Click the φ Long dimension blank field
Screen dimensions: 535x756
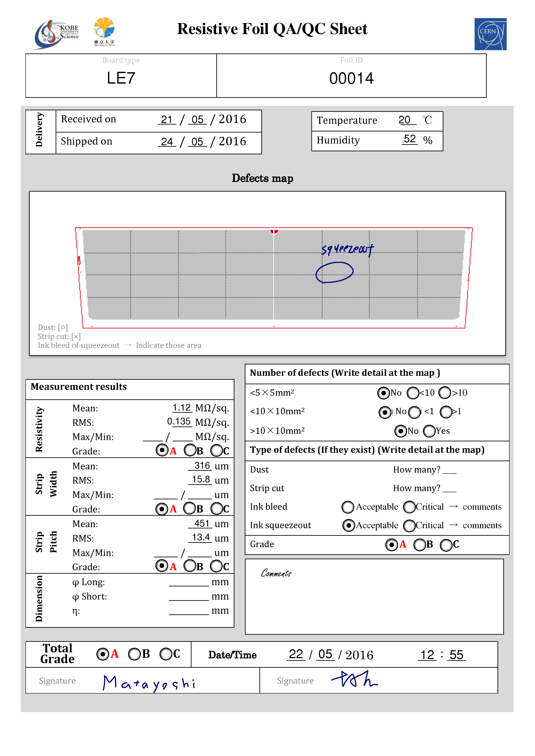189,582
